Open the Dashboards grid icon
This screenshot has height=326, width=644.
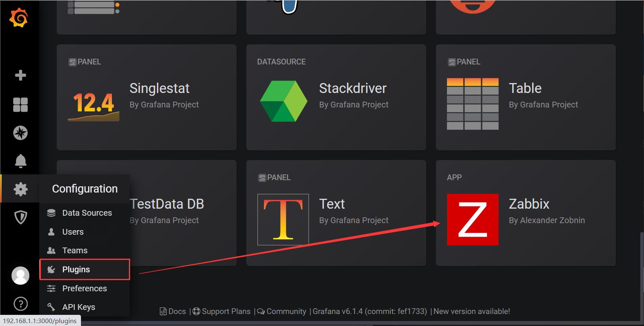[20, 105]
